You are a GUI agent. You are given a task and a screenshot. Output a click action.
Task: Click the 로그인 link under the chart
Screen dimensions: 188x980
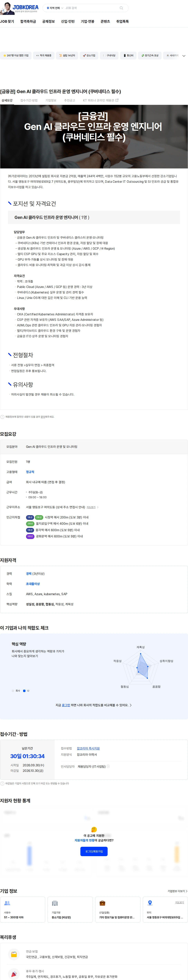click(66, 705)
